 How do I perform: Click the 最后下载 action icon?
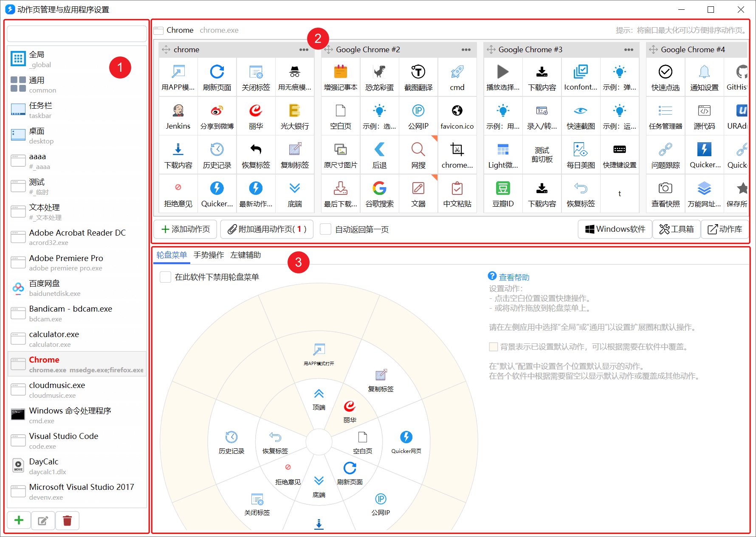point(341,194)
